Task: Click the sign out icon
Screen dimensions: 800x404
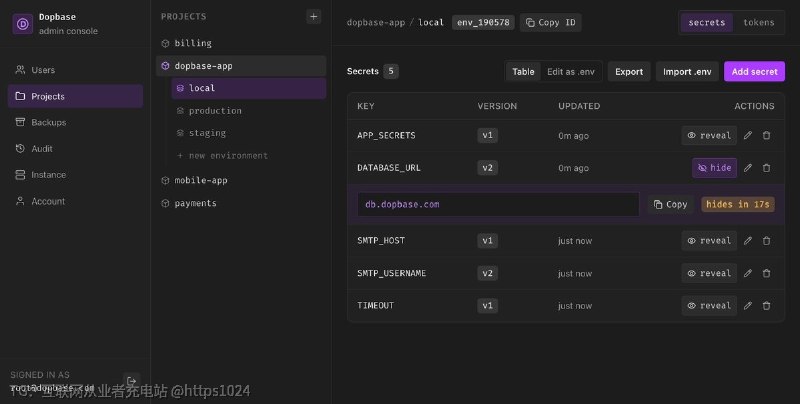Action: click(x=131, y=381)
